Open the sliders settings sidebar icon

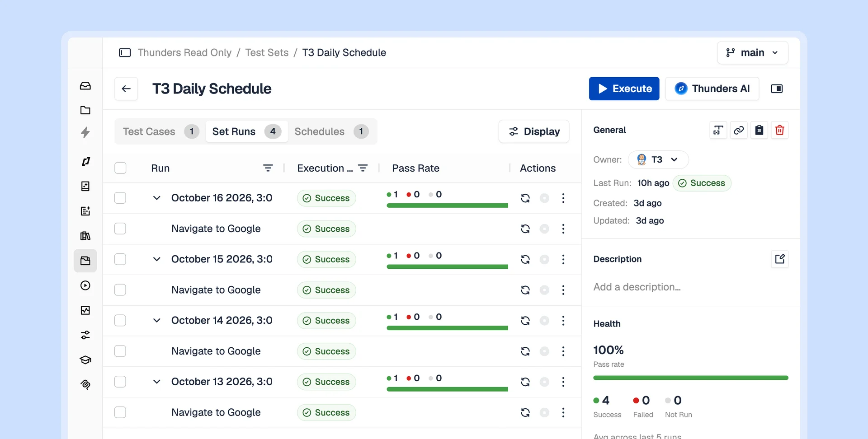click(85, 335)
